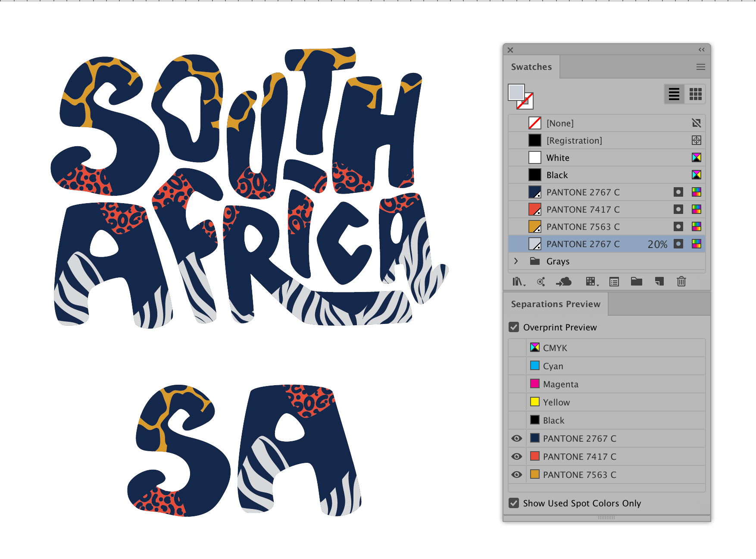The height and width of the screenshot is (559, 756).
Task: Select the Fill color box
Action: [x=516, y=92]
